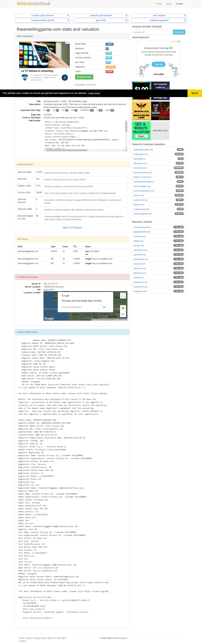Open the WebsiteOutlook logo home link
Screen dimensions: 202x644
(34, 4)
